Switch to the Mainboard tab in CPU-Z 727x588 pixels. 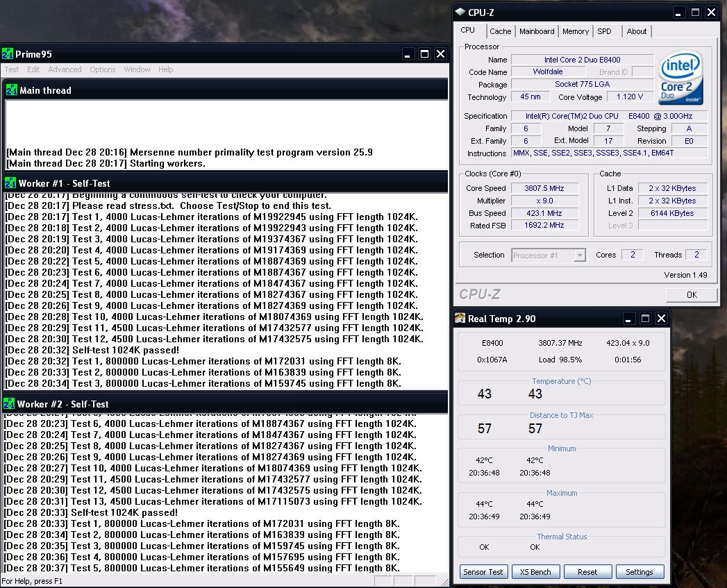537,31
